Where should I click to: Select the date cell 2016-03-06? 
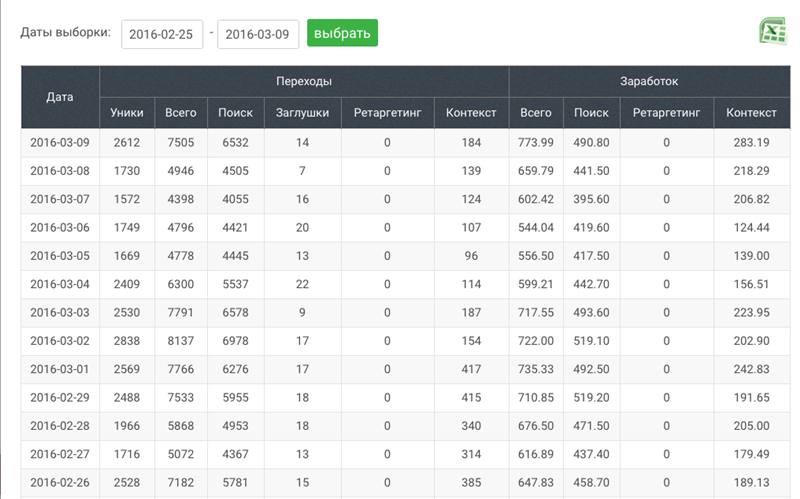(60, 228)
